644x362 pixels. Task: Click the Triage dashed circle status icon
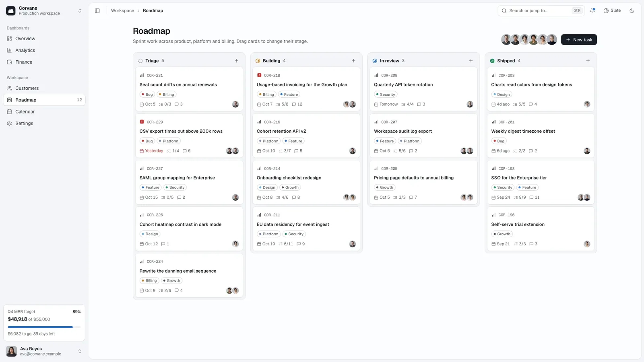[x=140, y=61]
